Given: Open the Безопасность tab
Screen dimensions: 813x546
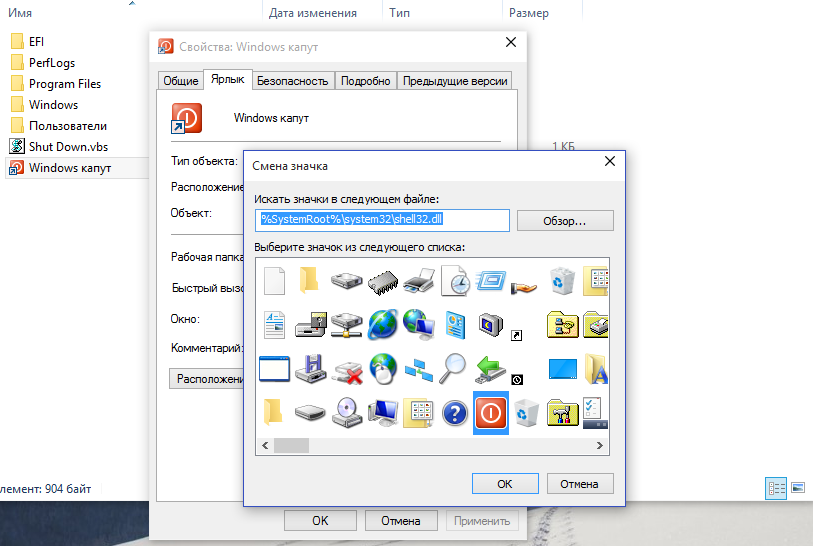Looking at the screenshot, I should tap(293, 81).
